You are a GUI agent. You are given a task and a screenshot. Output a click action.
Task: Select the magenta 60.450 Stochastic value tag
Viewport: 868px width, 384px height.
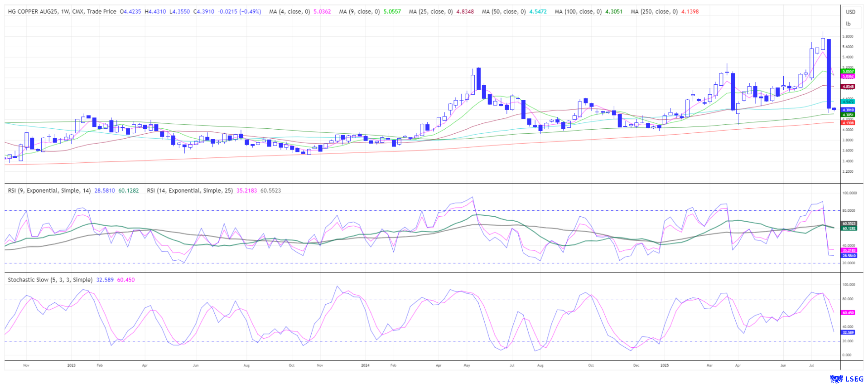tap(848, 313)
